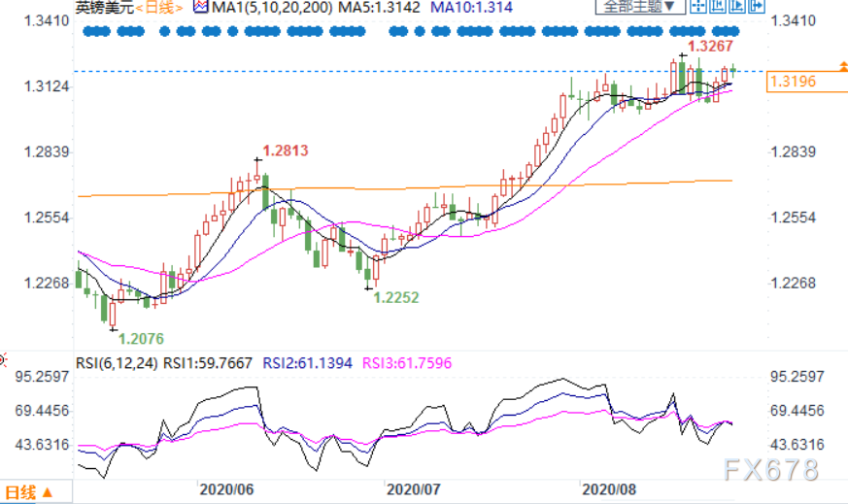Click the play-forward chart toolbar icon
Image resolution: width=848 pixels, height=504 pixels.
pos(736,7)
